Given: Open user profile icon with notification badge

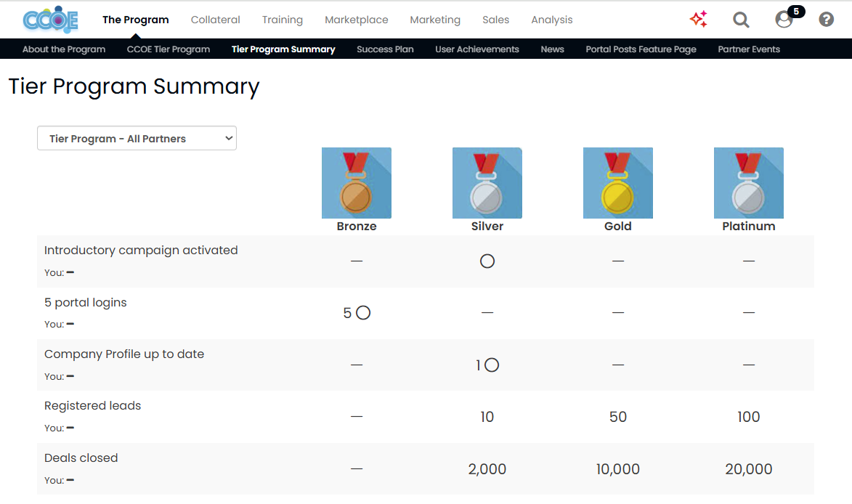Looking at the screenshot, I should [784, 20].
